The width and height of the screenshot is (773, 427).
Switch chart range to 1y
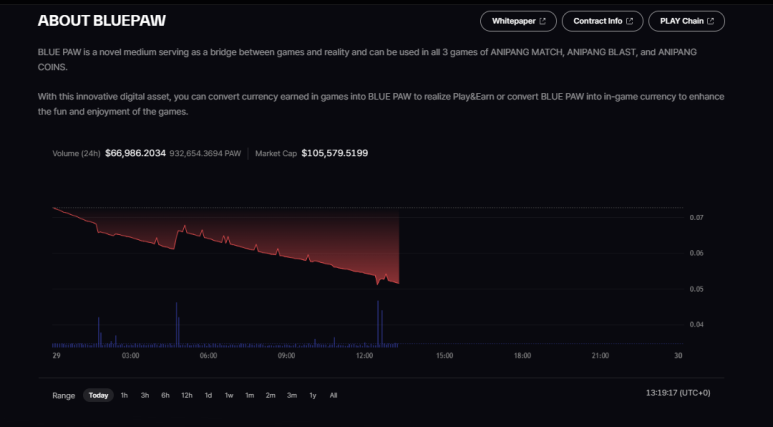313,395
